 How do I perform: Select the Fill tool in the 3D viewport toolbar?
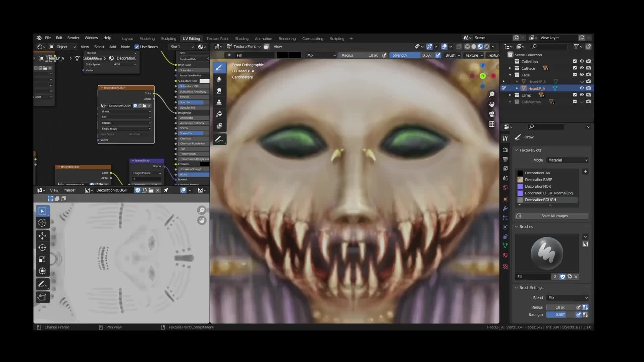(x=219, y=114)
